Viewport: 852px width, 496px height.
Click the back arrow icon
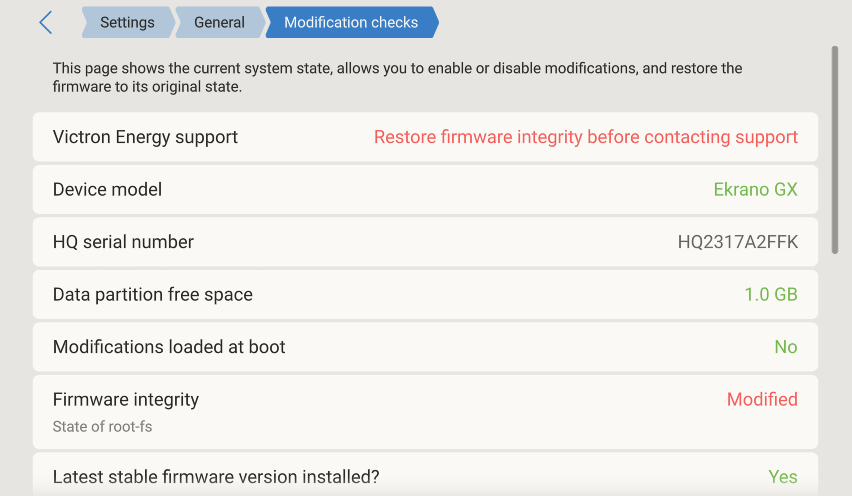45,23
